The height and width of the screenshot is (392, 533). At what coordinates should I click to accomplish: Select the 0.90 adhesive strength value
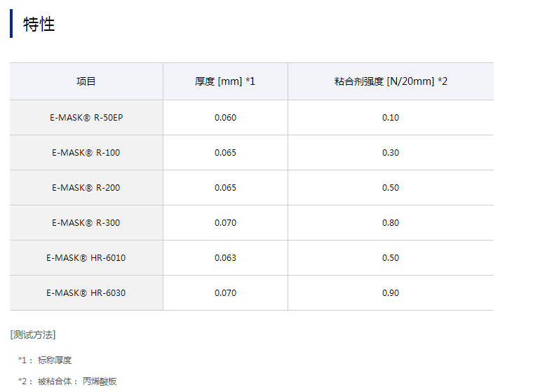[x=391, y=292]
